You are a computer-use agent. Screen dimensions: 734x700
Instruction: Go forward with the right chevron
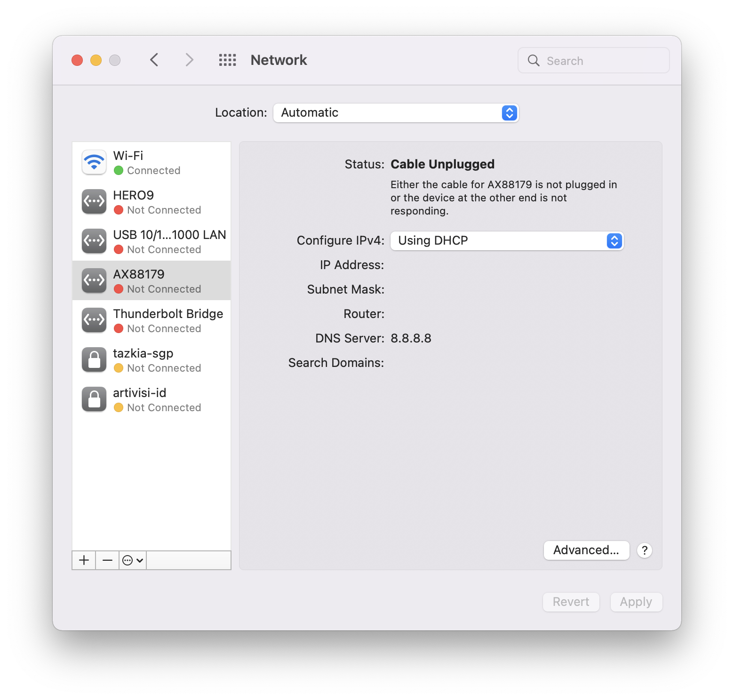click(189, 60)
